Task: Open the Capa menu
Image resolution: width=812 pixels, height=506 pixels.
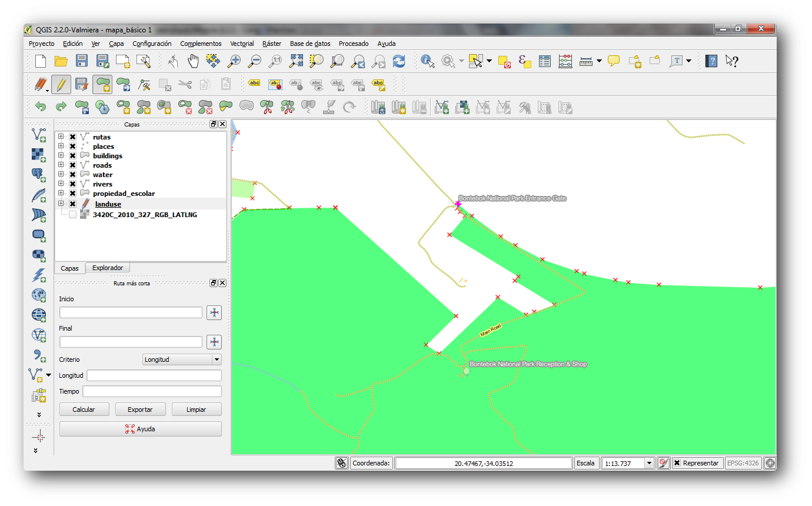Action: pos(117,44)
